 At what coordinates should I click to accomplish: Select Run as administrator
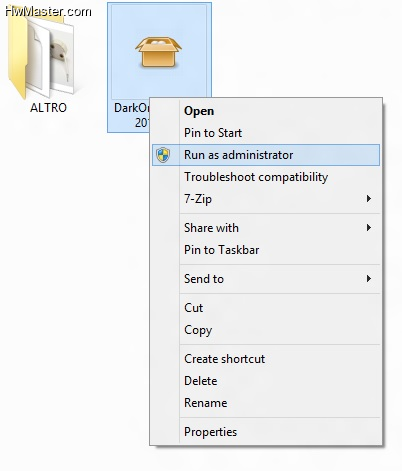tap(266, 155)
